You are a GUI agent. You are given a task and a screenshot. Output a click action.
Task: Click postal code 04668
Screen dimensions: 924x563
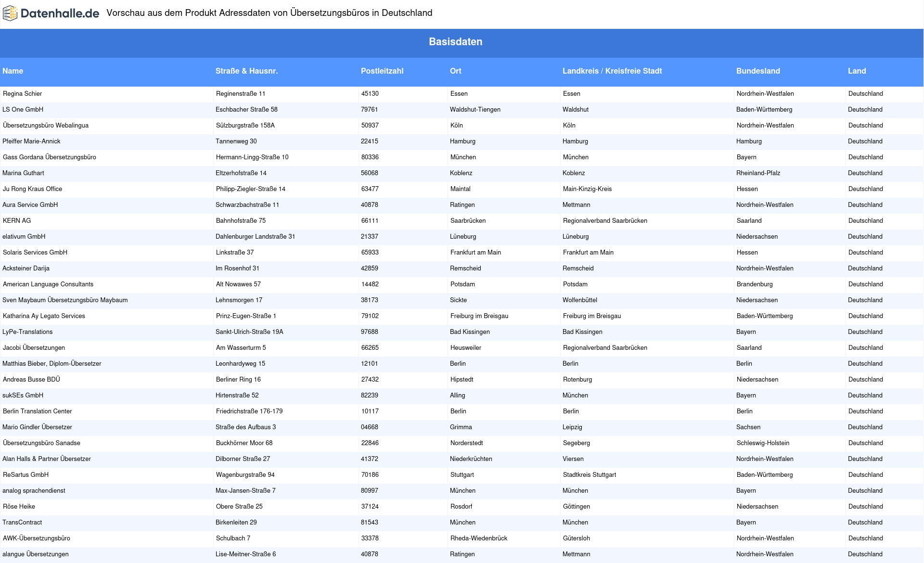pyautogui.click(x=370, y=427)
